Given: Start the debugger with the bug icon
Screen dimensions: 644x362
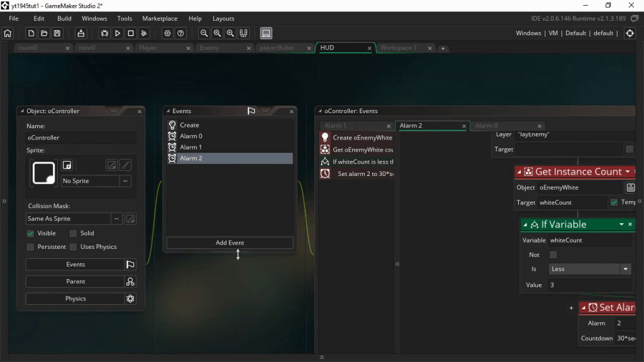Looking at the screenshot, I should 104,33.
